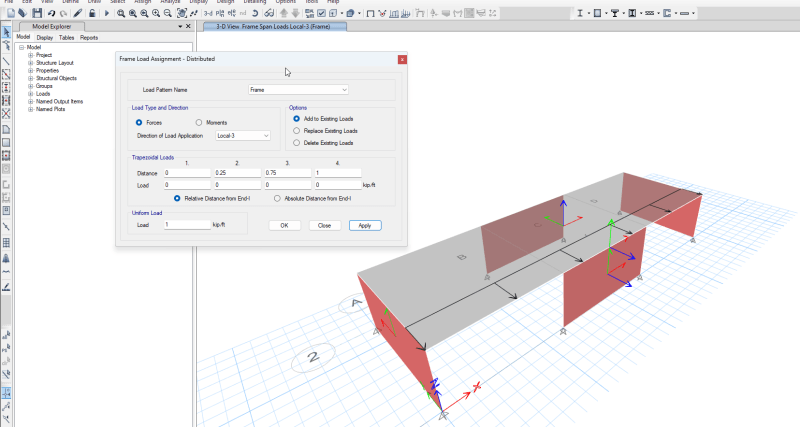This screenshot has width=800, height=427.
Task: Click the Rubber Band Zoom icon
Action: (121, 13)
